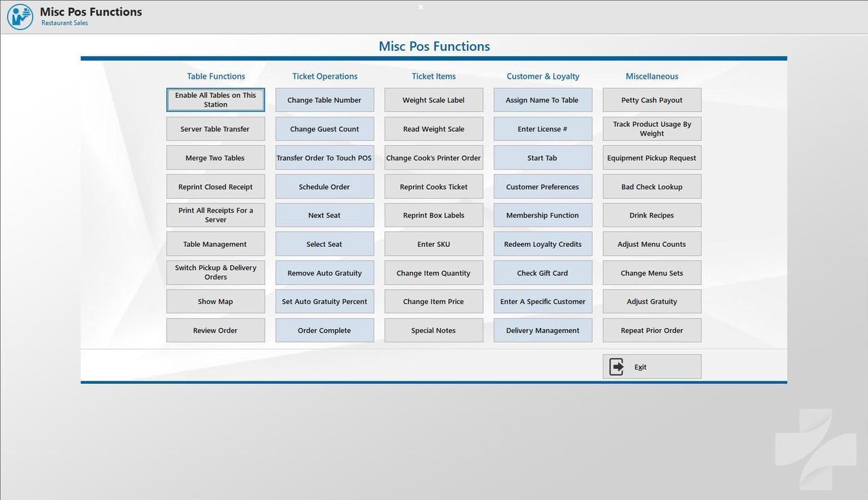Choose Membership Function
Screen dimensions: 868x500
coord(543,215)
